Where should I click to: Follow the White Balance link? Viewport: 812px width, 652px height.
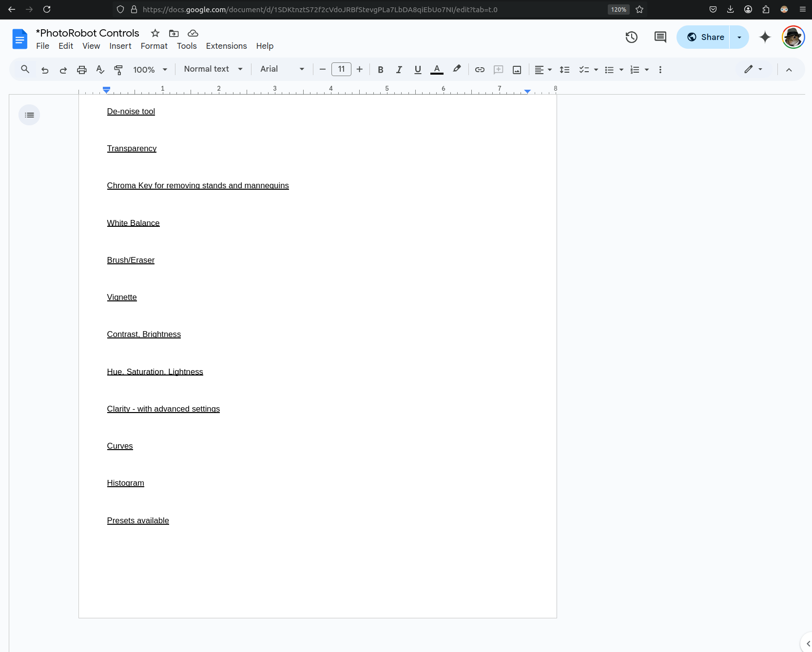pos(133,223)
